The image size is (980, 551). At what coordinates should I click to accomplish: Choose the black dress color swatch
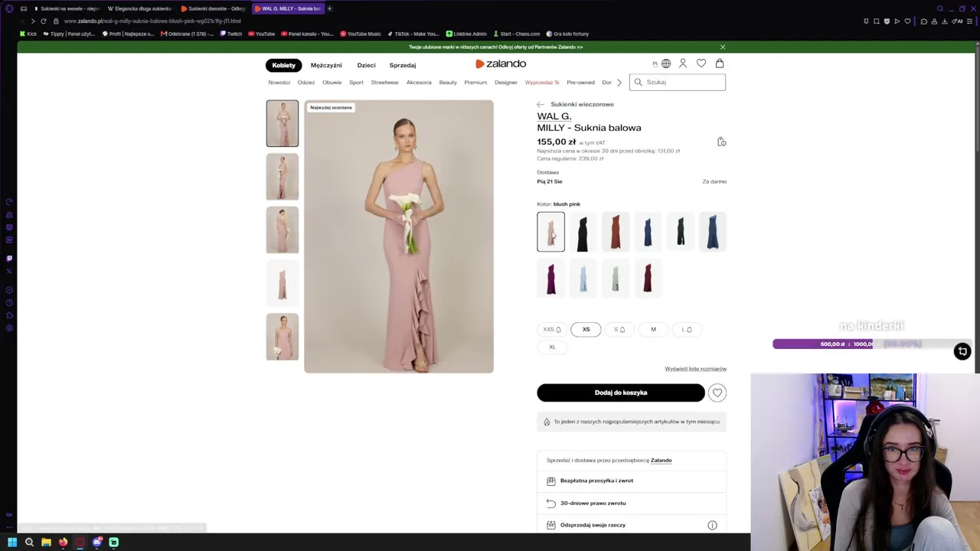point(583,232)
